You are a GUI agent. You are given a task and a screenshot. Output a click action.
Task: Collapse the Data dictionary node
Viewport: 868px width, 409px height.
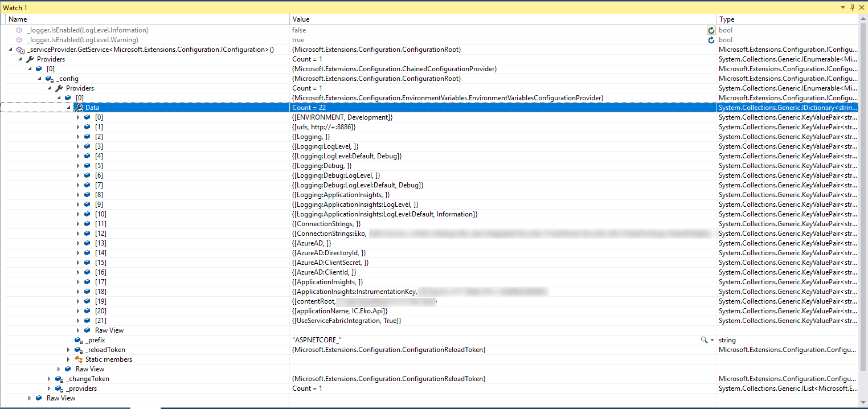coord(68,107)
